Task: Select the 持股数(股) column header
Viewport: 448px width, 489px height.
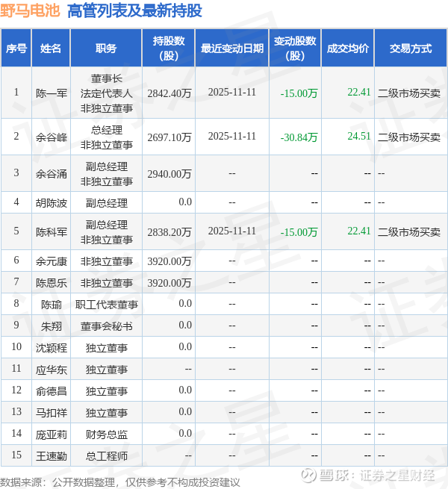Action: (169, 49)
